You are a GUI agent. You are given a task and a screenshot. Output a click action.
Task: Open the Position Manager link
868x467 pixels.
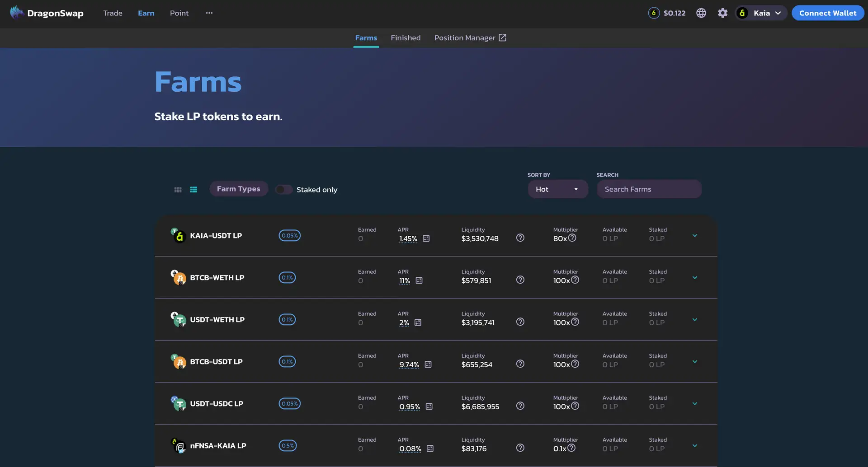(470, 38)
